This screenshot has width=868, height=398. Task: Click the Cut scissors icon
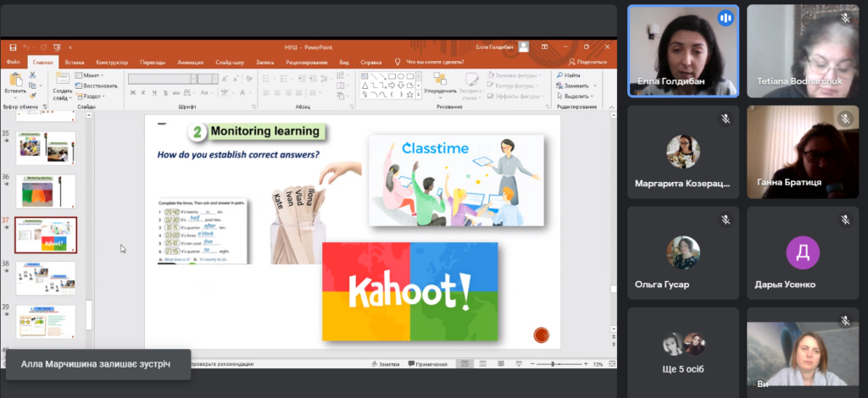point(33,75)
